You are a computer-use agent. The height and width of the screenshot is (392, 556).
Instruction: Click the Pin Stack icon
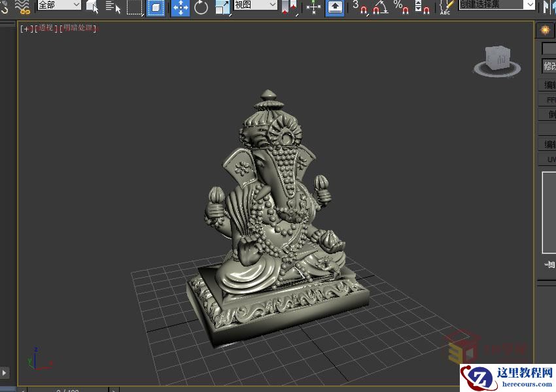click(549, 265)
